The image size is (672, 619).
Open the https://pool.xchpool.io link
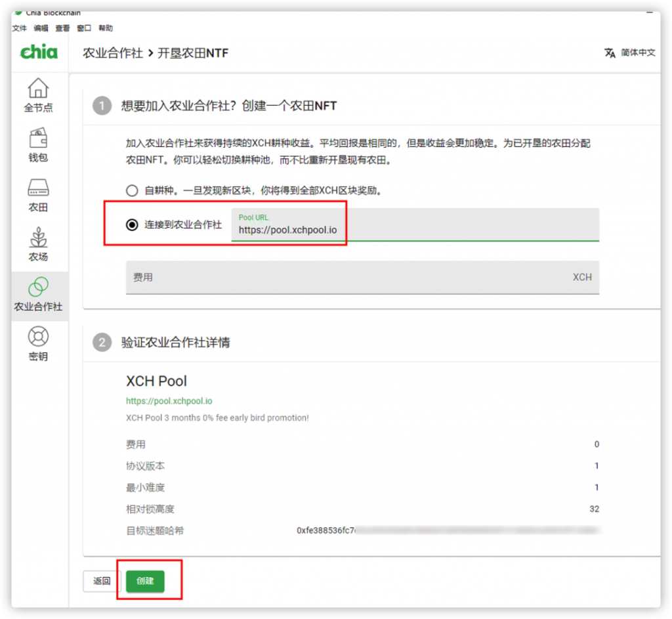(x=169, y=401)
